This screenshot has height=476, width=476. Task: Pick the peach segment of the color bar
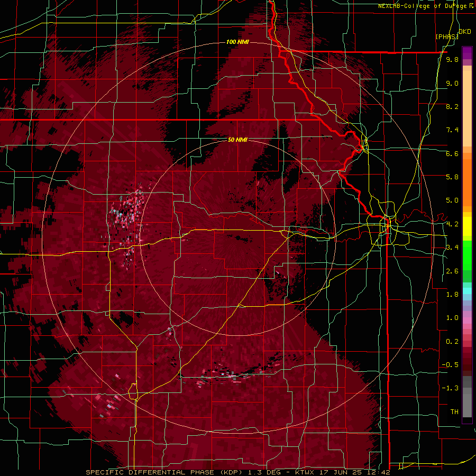[x=467, y=108]
